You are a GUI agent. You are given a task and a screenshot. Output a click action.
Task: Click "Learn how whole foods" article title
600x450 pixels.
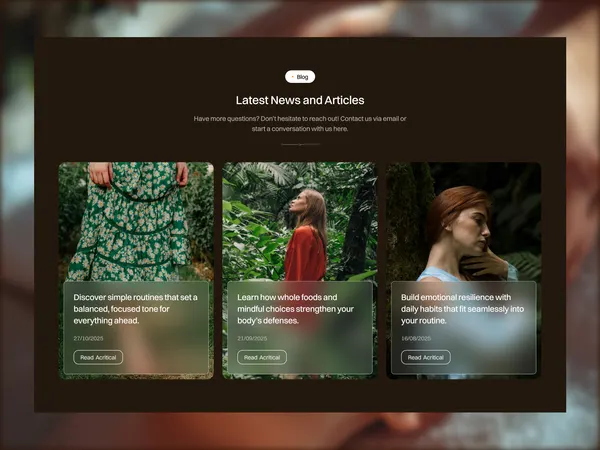(295, 309)
